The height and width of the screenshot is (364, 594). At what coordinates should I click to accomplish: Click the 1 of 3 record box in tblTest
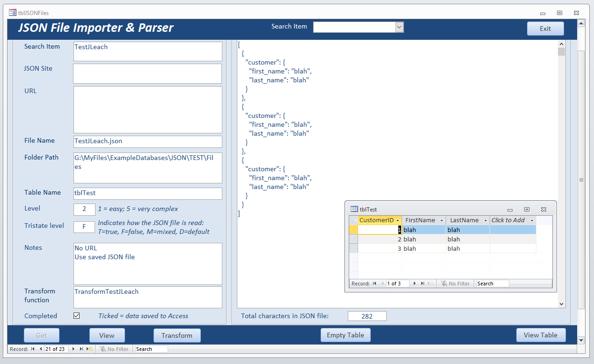point(397,284)
